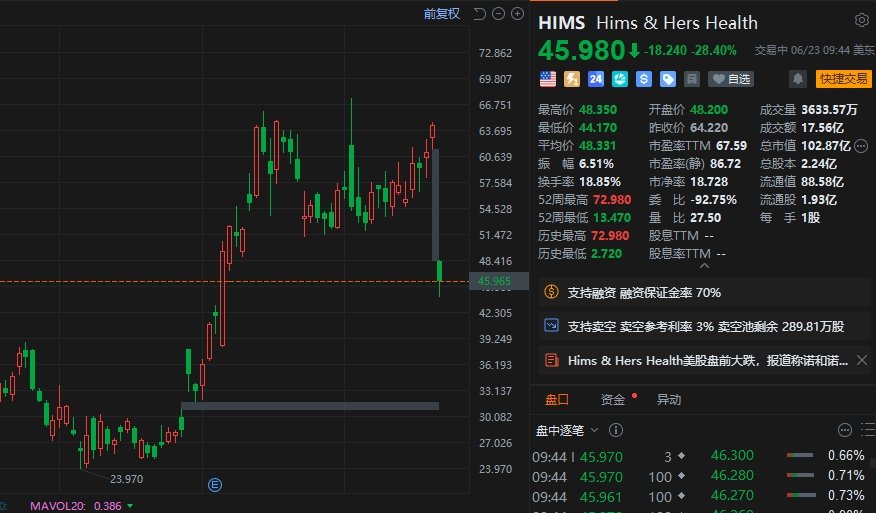Click the 52周最高 value 72.980
The image size is (876, 513).
tap(612, 200)
